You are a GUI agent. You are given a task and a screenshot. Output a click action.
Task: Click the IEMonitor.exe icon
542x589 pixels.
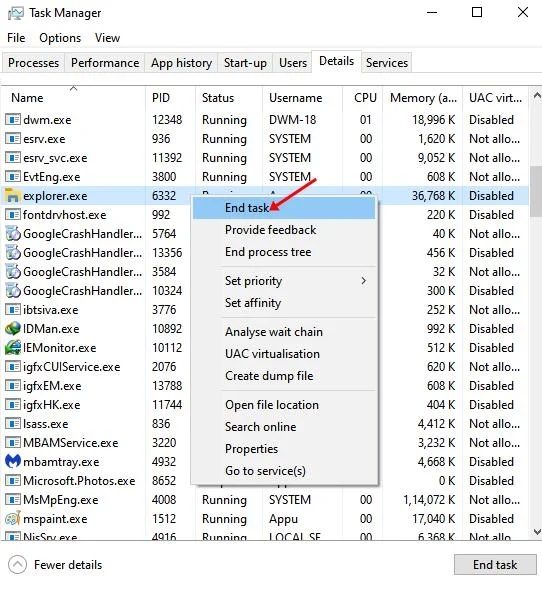tap(13, 348)
